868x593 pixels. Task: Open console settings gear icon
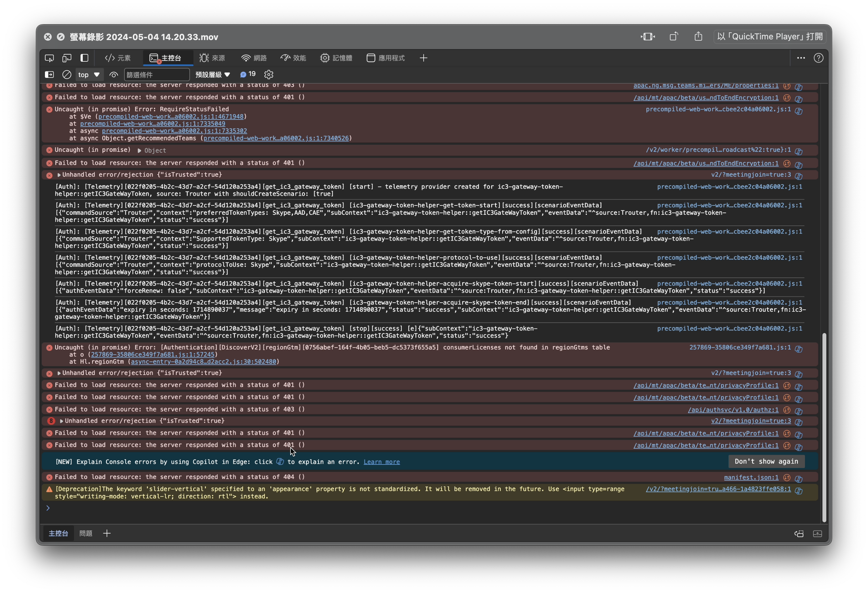pyautogui.click(x=269, y=75)
